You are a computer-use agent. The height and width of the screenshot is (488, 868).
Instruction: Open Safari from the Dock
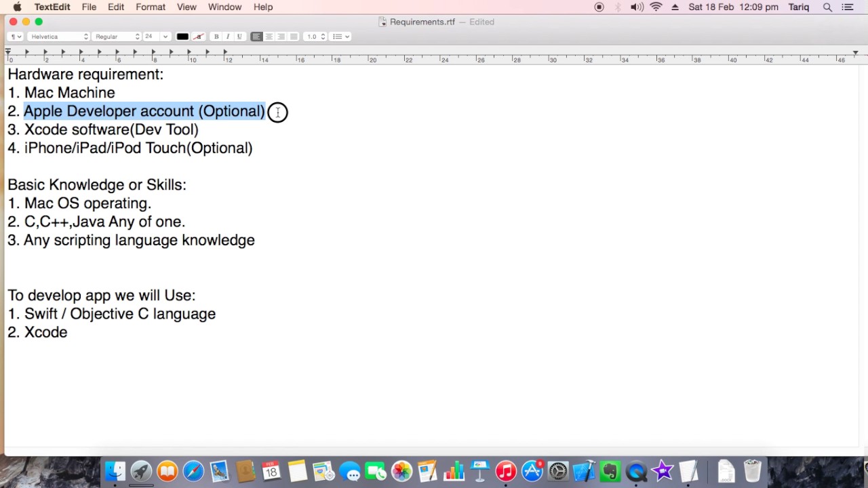pos(193,471)
